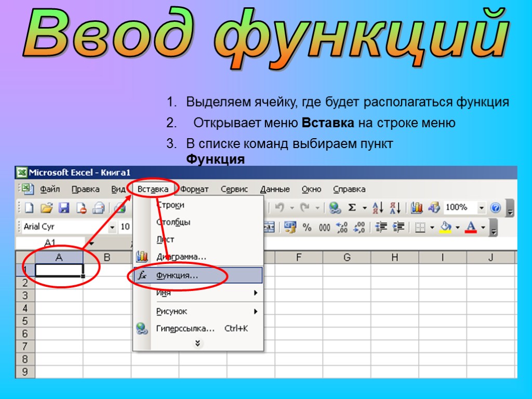Click the Open folder icon
Screen dimensions: 532x399
click(46, 207)
